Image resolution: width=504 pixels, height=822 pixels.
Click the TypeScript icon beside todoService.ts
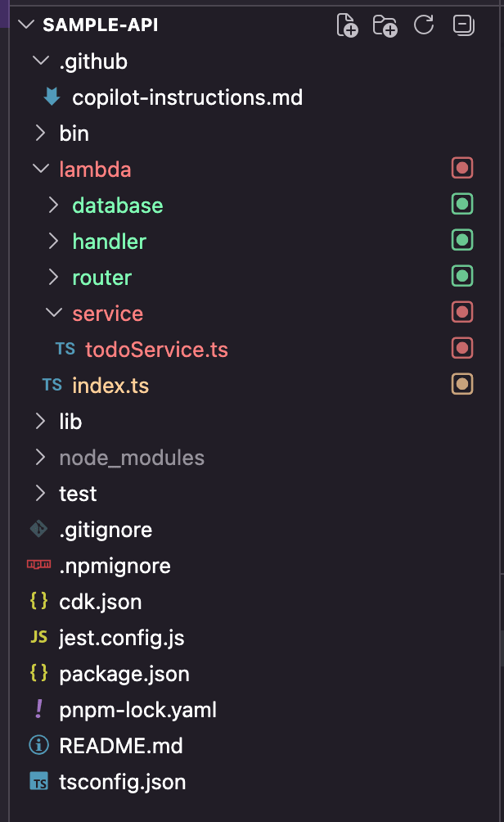click(x=65, y=350)
